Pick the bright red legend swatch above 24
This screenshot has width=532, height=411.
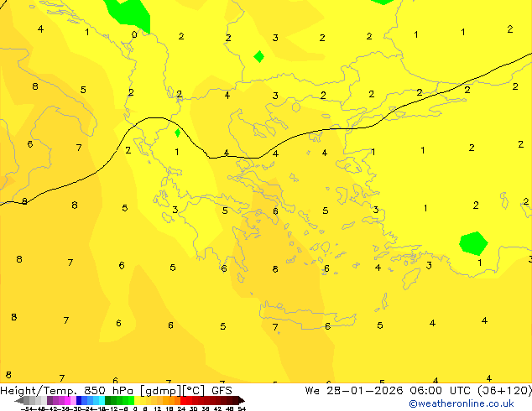[x=183, y=400]
